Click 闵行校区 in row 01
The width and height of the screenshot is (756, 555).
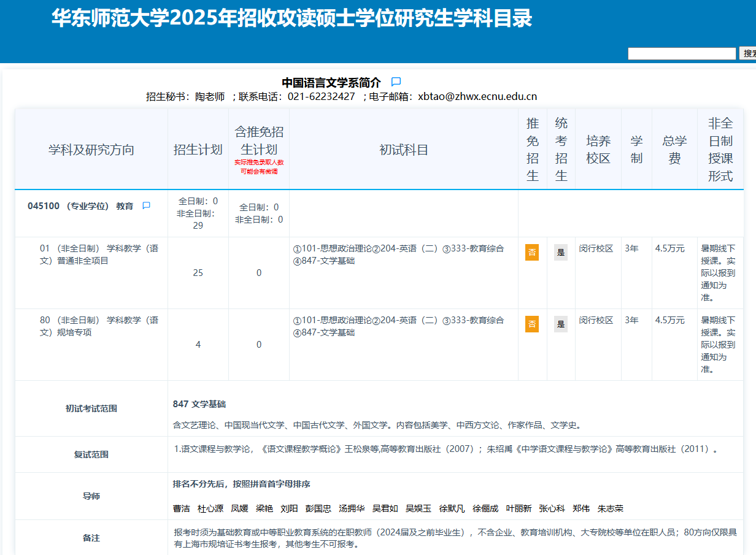(596, 249)
